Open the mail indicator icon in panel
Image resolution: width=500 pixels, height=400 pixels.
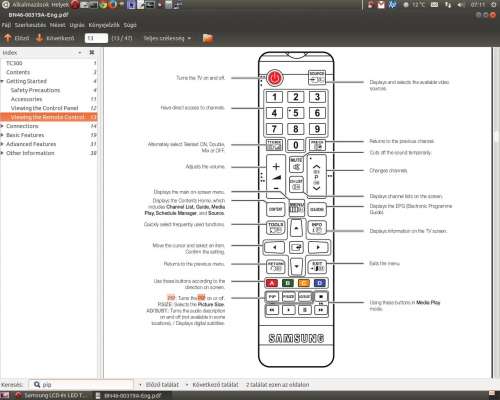pos(381,5)
